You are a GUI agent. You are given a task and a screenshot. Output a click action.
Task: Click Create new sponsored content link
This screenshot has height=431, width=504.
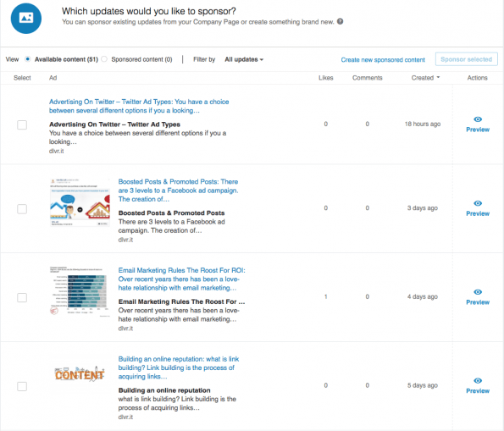[x=383, y=60]
